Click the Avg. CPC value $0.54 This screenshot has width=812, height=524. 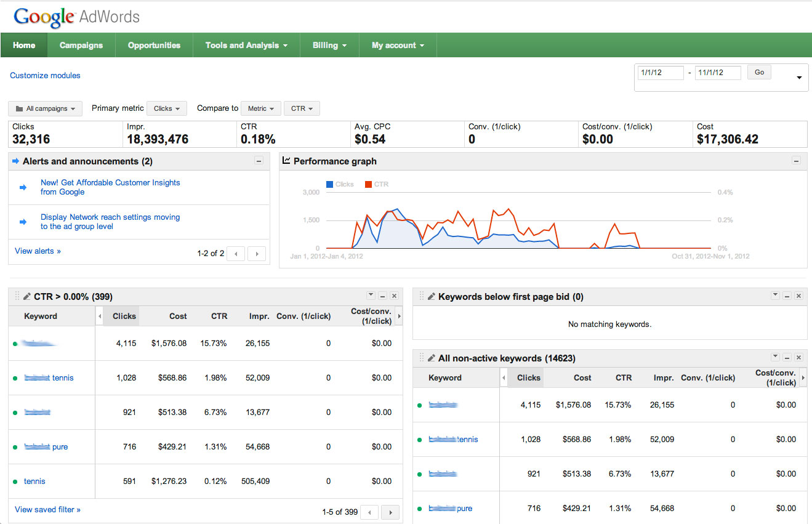click(x=370, y=139)
